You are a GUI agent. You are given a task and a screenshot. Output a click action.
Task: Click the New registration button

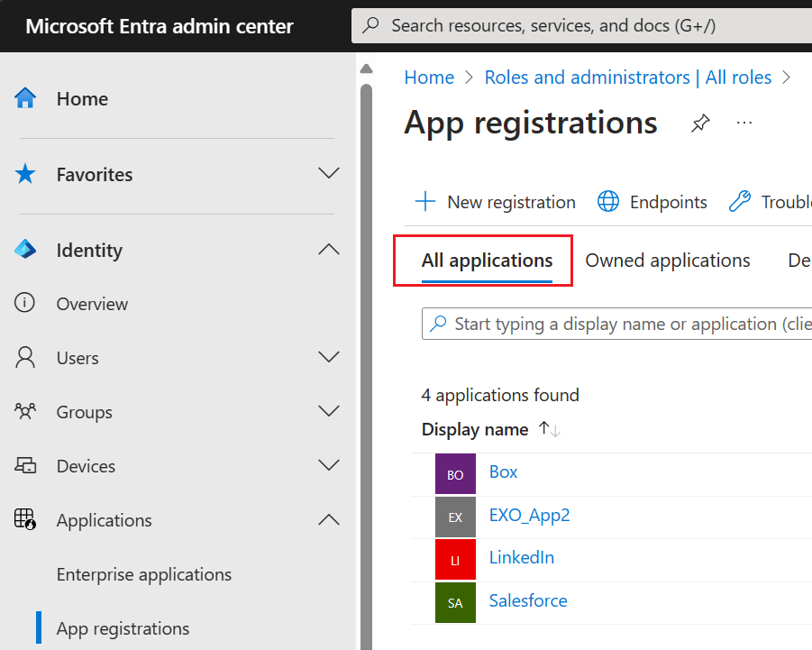click(495, 202)
